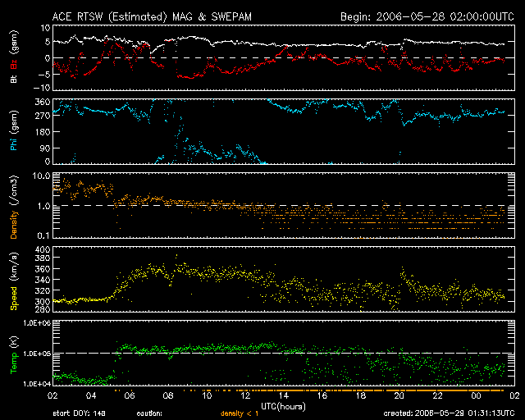Click the "5" tick on the Bt Bz axis
Screen dimensions: 525x420
point(48,42)
